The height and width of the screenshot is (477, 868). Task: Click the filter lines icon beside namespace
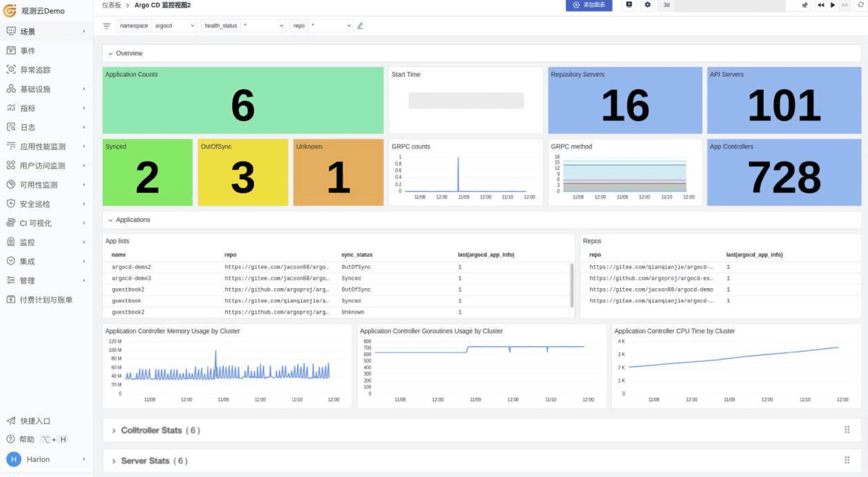tap(107, 26)
